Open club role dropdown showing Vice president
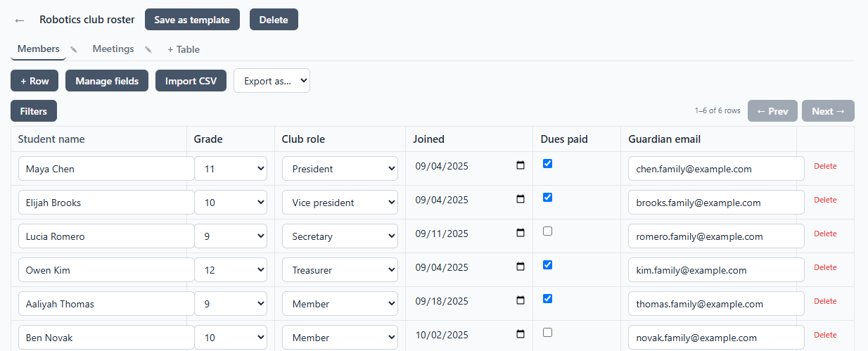Screen dimensions: 868x351 [x=340, y=203]
